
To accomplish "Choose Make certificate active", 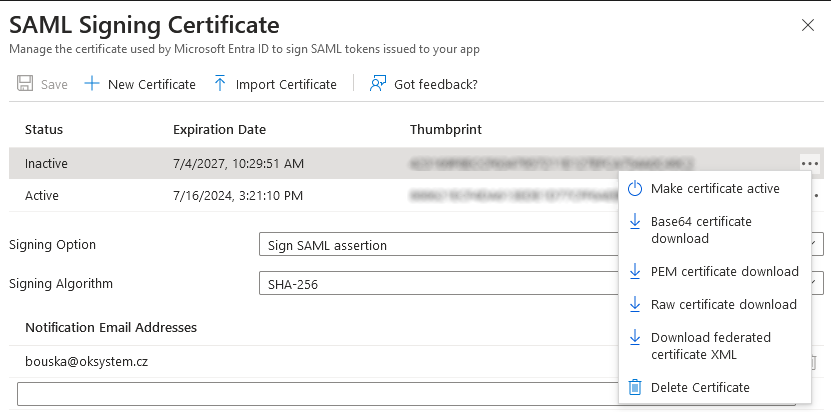I will pos(714,189).
